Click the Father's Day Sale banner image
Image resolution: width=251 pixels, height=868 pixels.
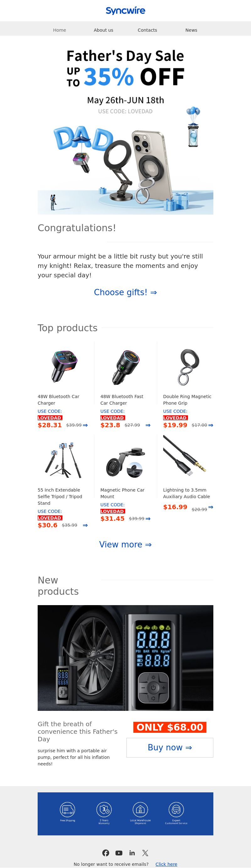[125, 130]
